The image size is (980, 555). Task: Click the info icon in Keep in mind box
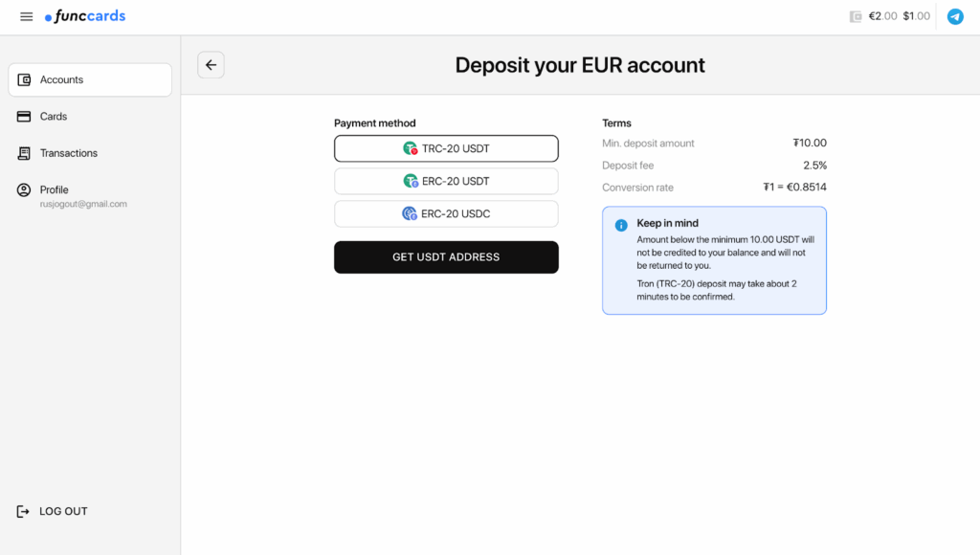pyautogui.click(x=621, y=226)
